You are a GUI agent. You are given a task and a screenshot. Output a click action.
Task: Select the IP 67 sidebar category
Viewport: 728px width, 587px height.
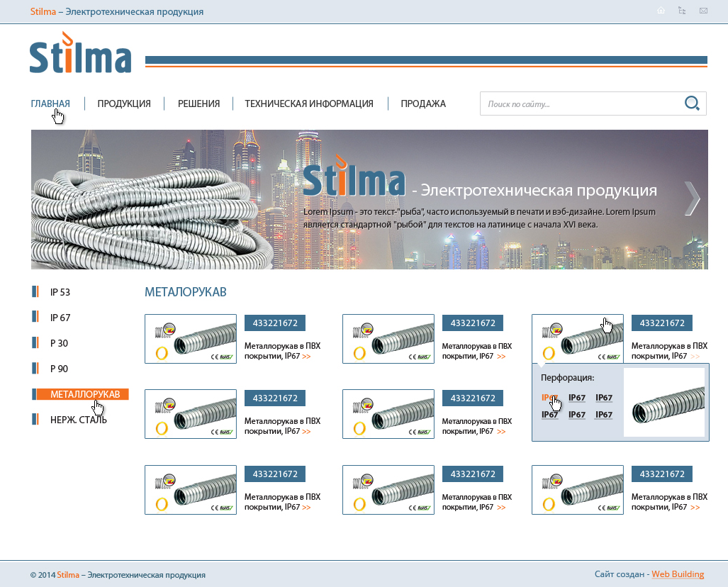[x=60, y=318]
